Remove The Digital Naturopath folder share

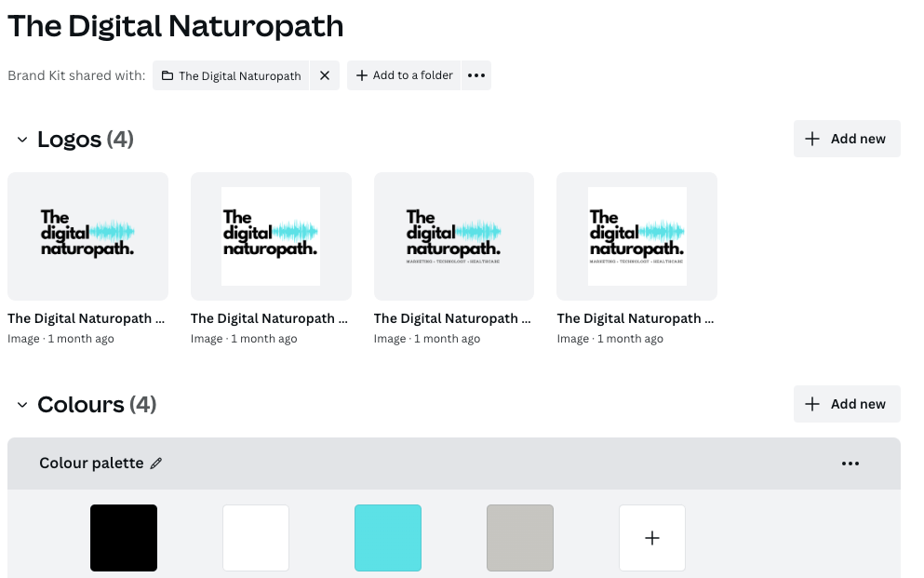(325, 75)
